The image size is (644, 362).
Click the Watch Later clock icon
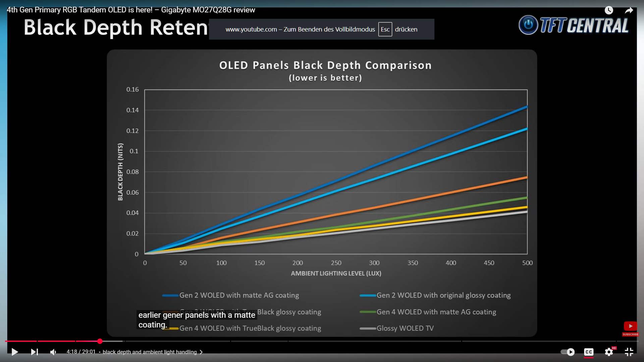point(609,10)
